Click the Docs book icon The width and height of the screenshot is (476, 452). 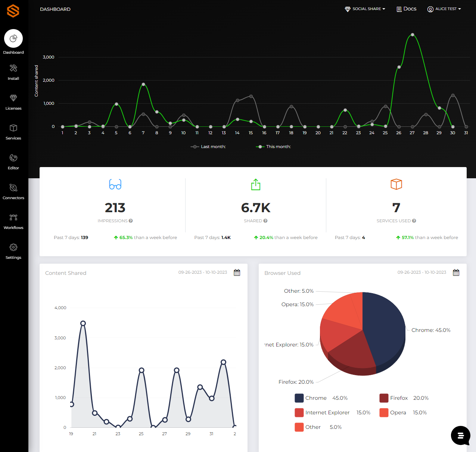click(399, 9)
